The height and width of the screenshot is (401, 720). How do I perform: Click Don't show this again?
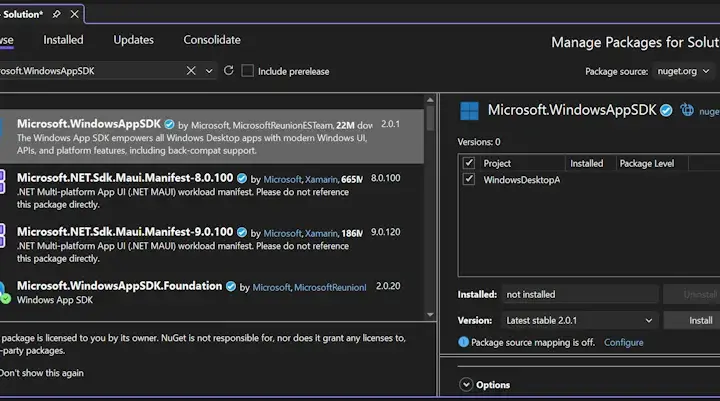click(42, 373)
